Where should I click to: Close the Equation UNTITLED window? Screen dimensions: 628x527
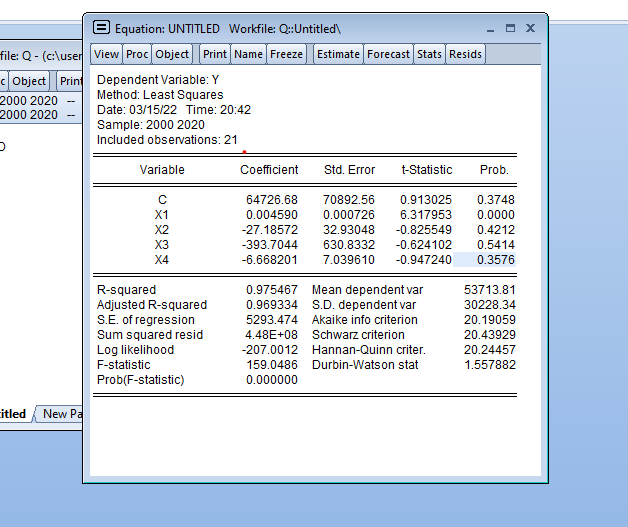tap(530, 28)
